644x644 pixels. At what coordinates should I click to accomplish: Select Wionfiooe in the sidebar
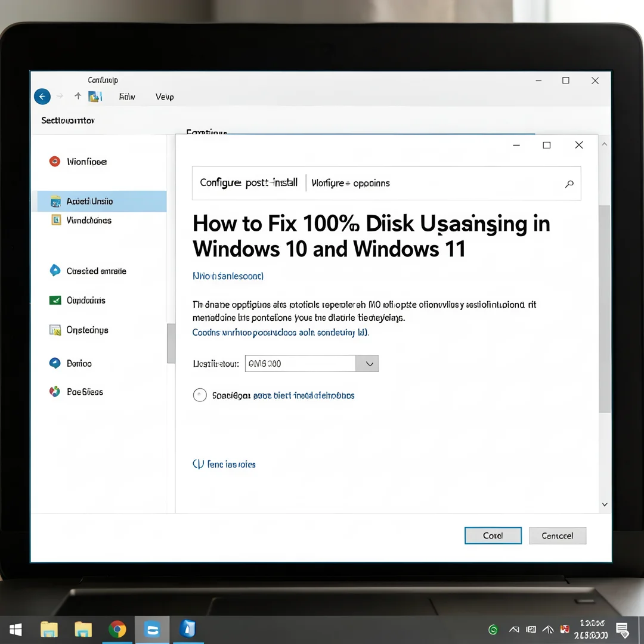86,162
